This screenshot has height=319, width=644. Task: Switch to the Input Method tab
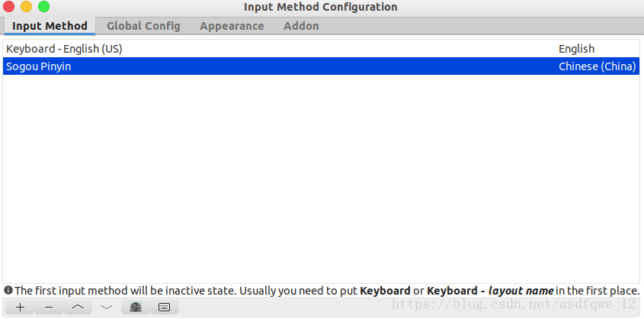coord(50,26)
